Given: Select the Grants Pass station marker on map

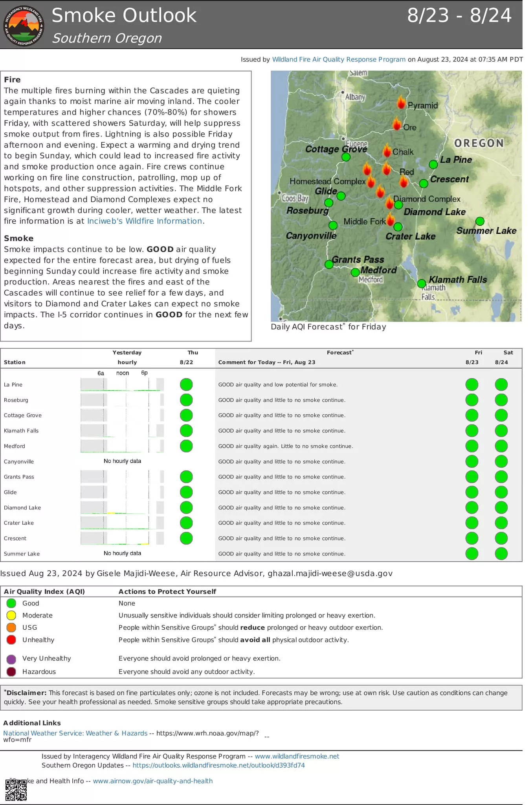Looking at the screenshot, I should pos(329,265).
